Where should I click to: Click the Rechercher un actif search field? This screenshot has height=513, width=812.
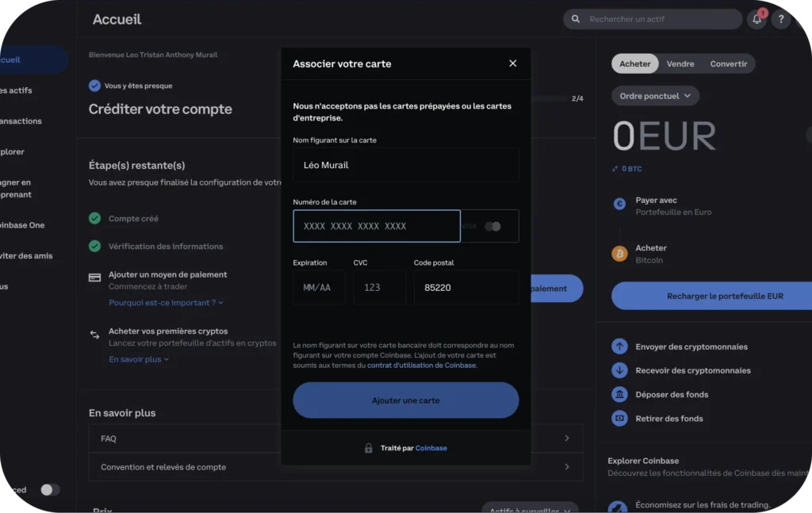coord(653,19)
